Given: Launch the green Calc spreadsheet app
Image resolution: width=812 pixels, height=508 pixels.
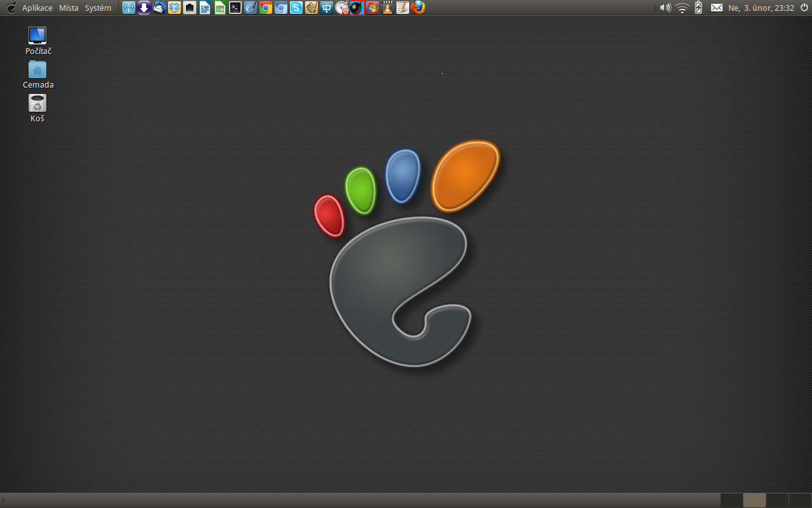Looking at the screenshot, I should 220,8.
